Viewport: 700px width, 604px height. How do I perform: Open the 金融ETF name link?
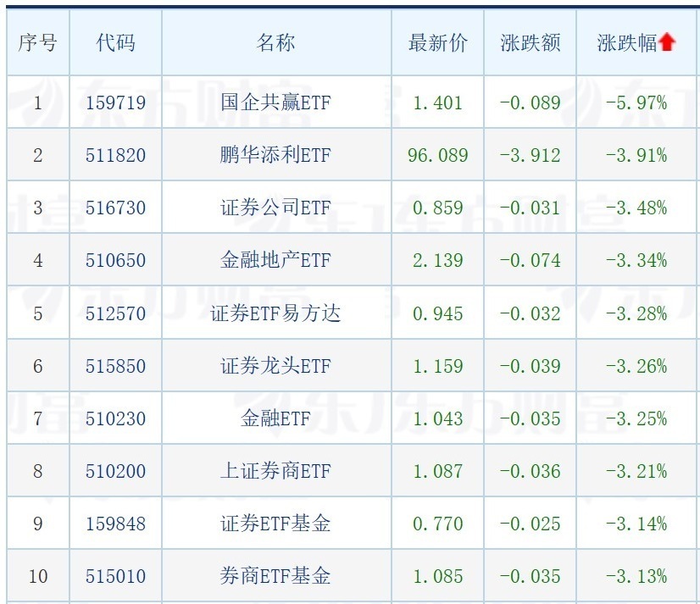pos(275,419)
